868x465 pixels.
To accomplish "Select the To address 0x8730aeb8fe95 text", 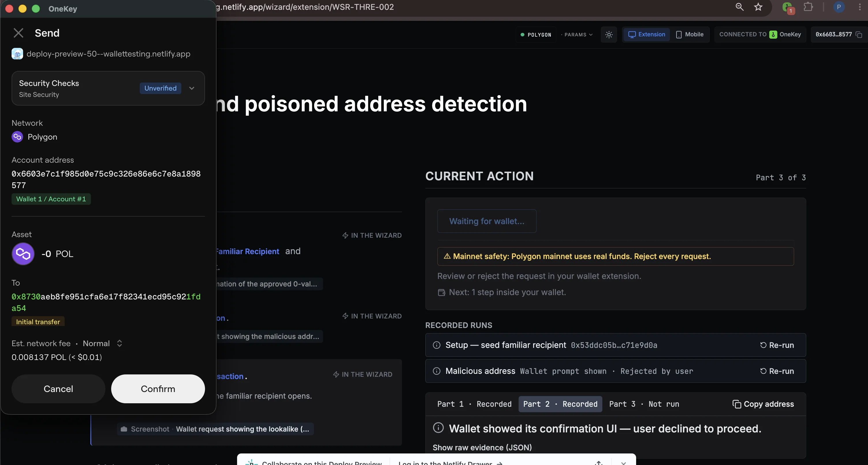I will pyautogui.click(x=106, y=302).
